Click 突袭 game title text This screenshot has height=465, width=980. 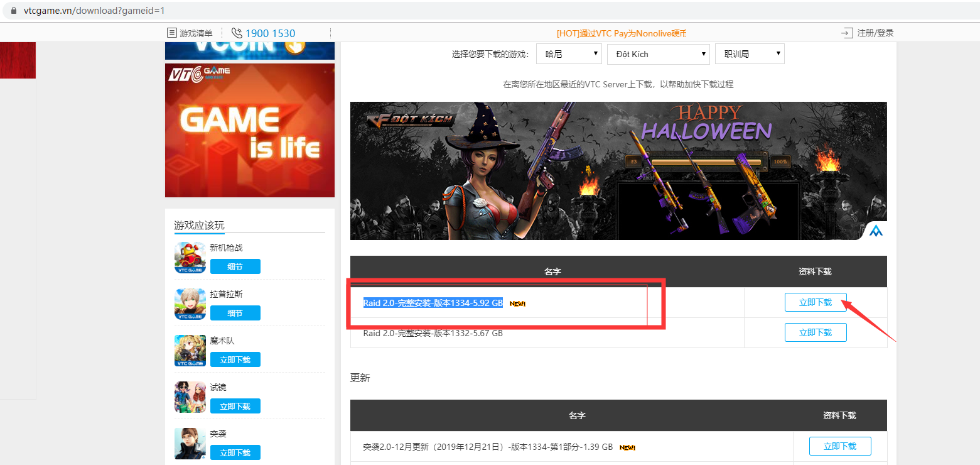click(218, 434)
